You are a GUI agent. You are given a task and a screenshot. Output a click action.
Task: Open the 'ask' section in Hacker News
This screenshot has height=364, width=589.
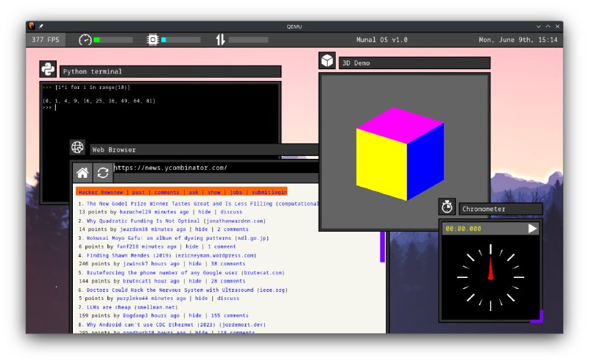[x=194, y=192]
